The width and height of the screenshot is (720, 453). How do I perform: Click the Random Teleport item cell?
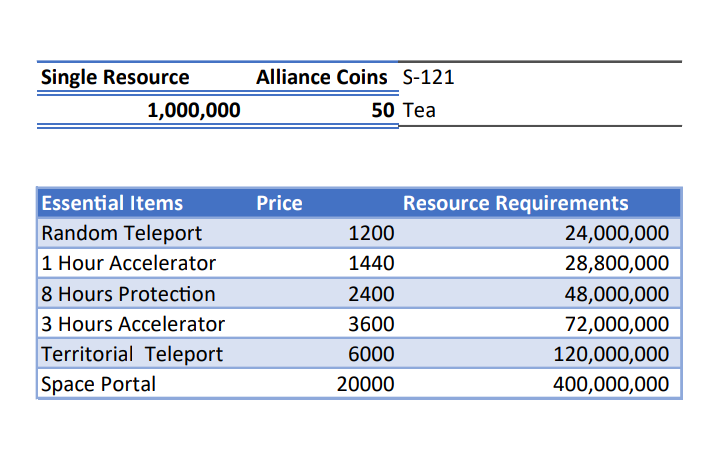(x=121, y=233)
